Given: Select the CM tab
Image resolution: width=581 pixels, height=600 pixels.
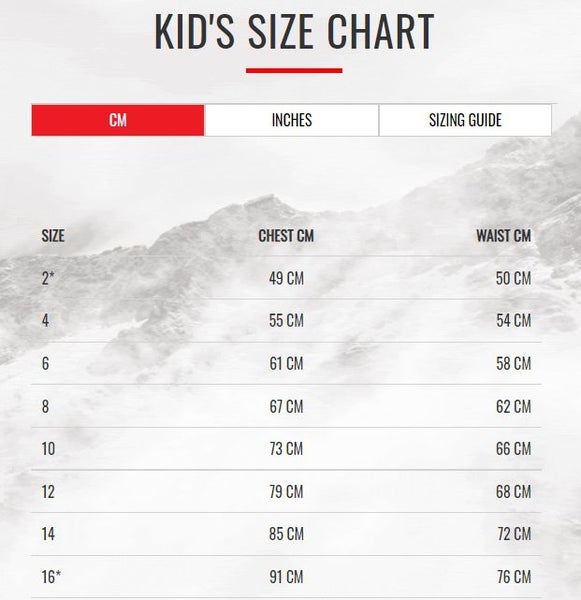Looking at the screenshot, I should coord(118,120).
